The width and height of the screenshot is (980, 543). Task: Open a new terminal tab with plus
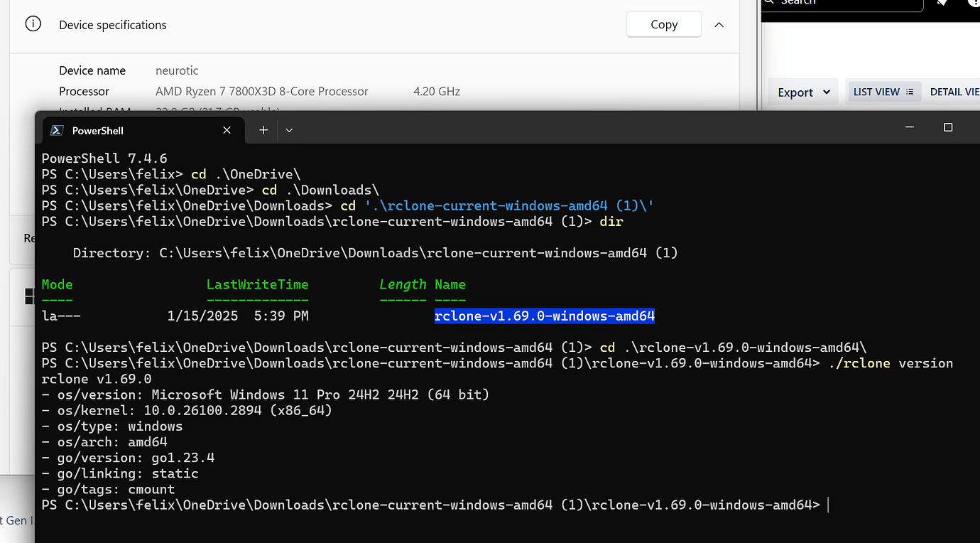point(263,130)
